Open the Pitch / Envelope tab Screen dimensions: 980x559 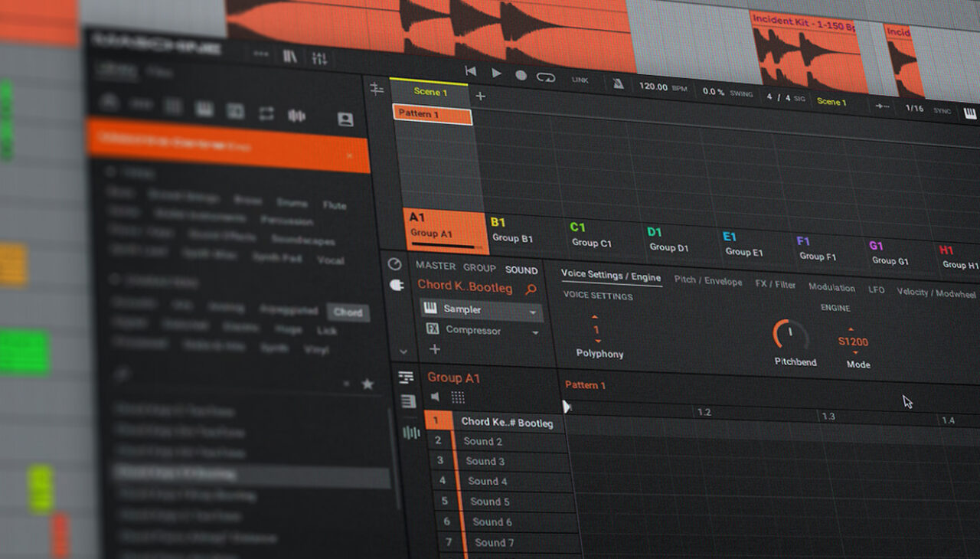[x=707, y=281]
